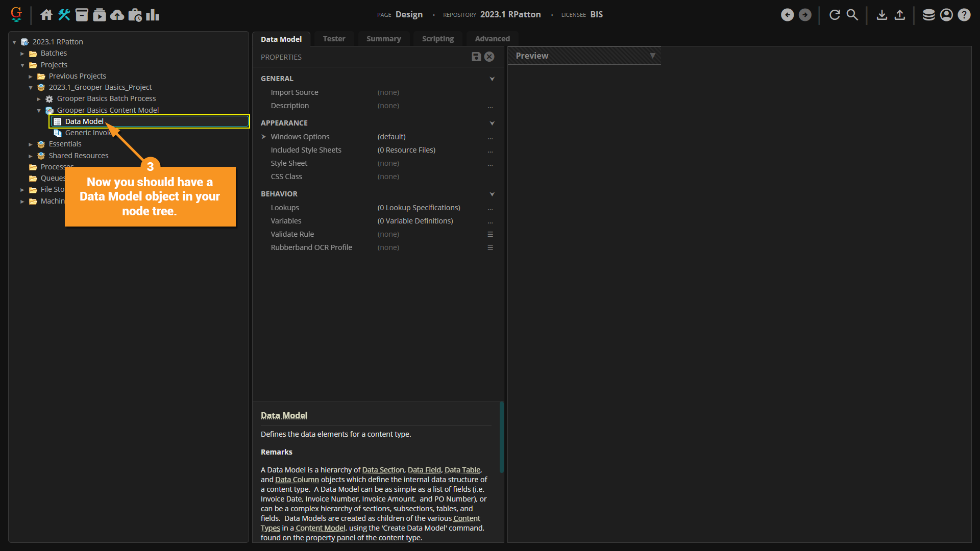Image resolution: width=980 pixels, height=551 pixels.
Task: Click the database stack icon
Action: pos(928,15)
